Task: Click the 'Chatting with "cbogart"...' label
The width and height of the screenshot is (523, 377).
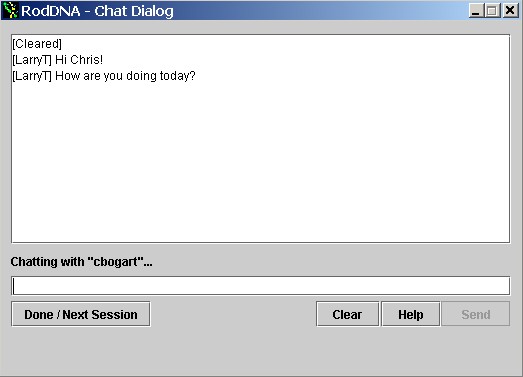Action: [81, 262]
